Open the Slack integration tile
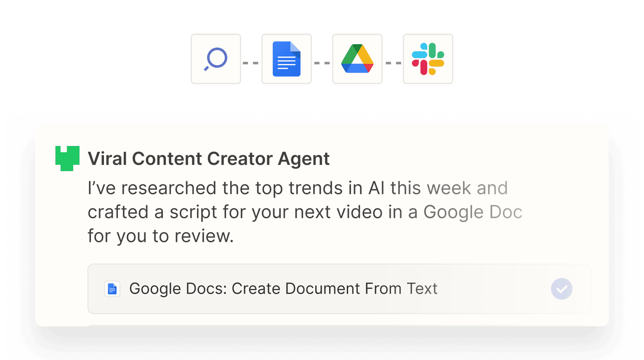Viewport: 644px width, 360px height. coord(428,59)
